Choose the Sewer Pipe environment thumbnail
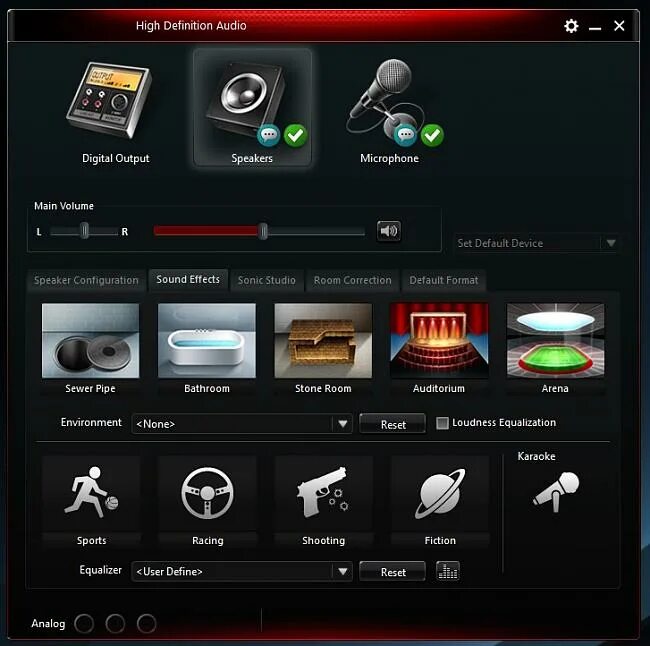The width and height of the screenshot is (650, 646). (x=90, y=340)
